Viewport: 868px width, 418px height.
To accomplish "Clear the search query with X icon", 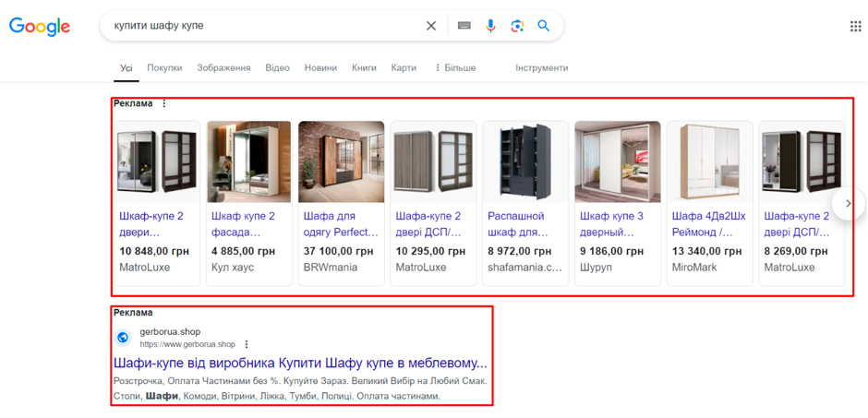I will coord(430,26).
